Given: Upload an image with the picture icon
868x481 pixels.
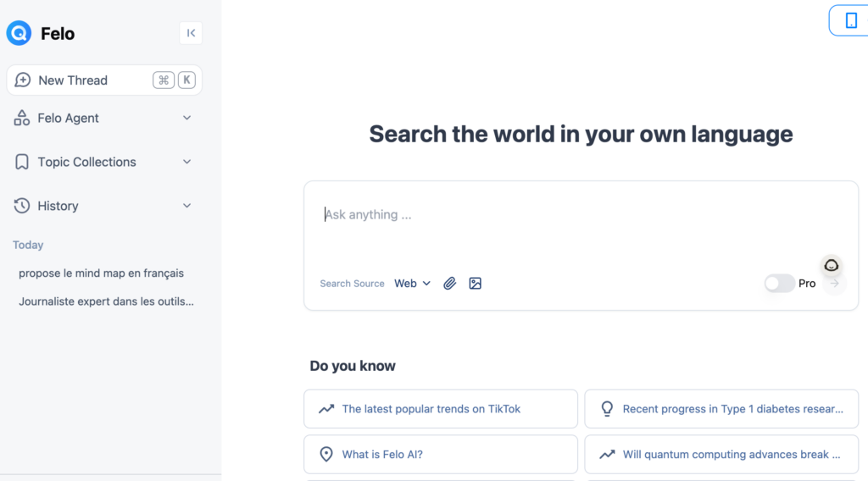Looking at the screenshot, I should (475, 284).
